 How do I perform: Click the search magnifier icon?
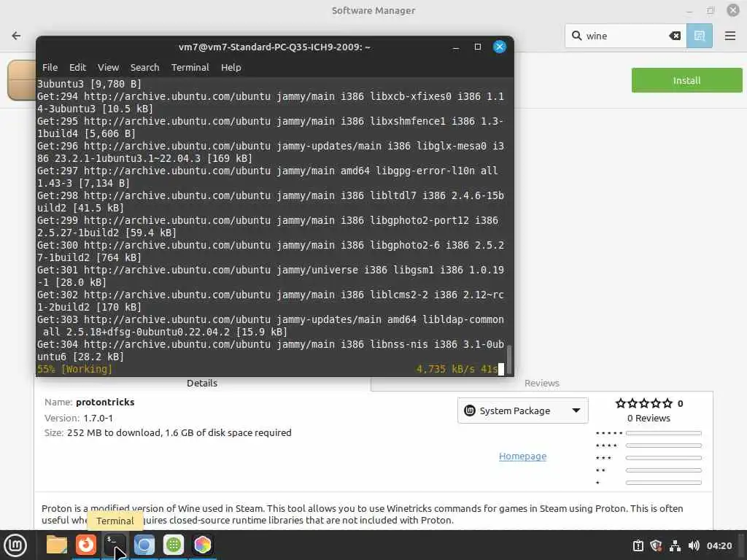coord(576,36)
